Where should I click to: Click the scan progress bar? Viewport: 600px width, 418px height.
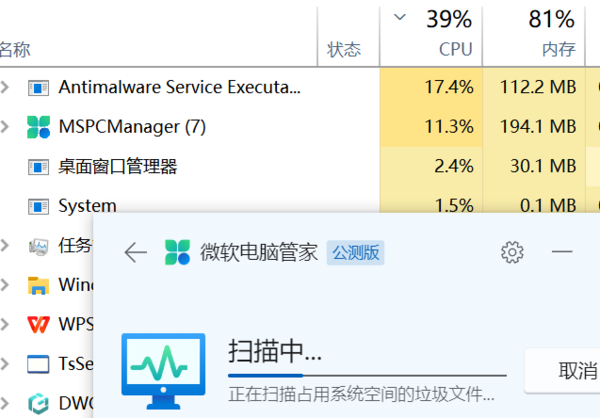(x=367, y=377)
